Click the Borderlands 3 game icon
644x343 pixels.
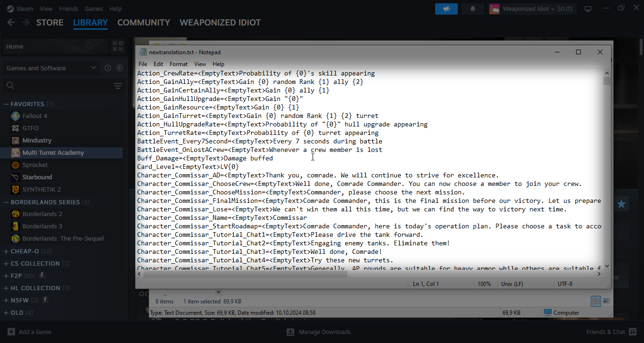16,226
